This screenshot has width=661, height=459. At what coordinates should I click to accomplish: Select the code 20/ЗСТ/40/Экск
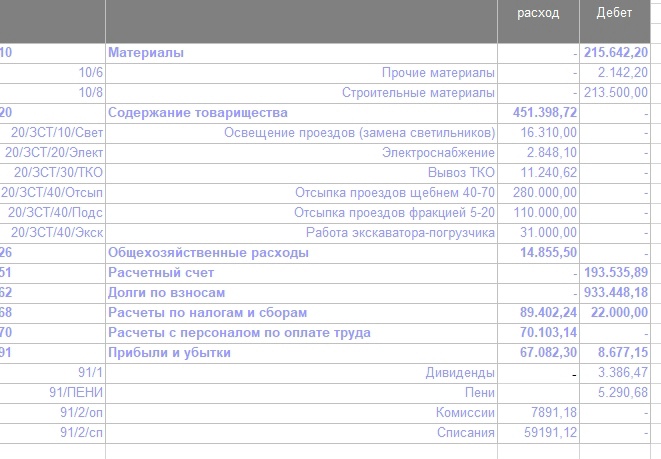57,233
